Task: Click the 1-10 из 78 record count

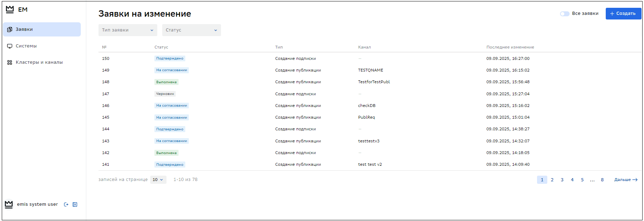Action: 186,180
